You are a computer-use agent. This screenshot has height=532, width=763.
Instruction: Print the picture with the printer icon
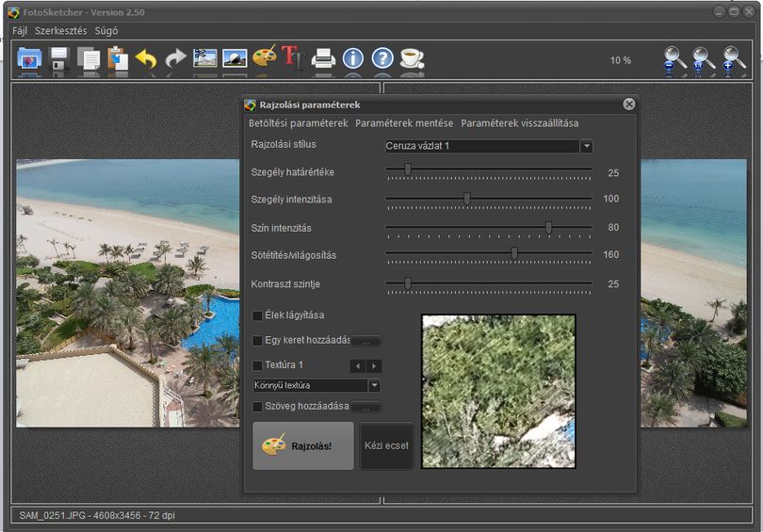click(323, 58)
